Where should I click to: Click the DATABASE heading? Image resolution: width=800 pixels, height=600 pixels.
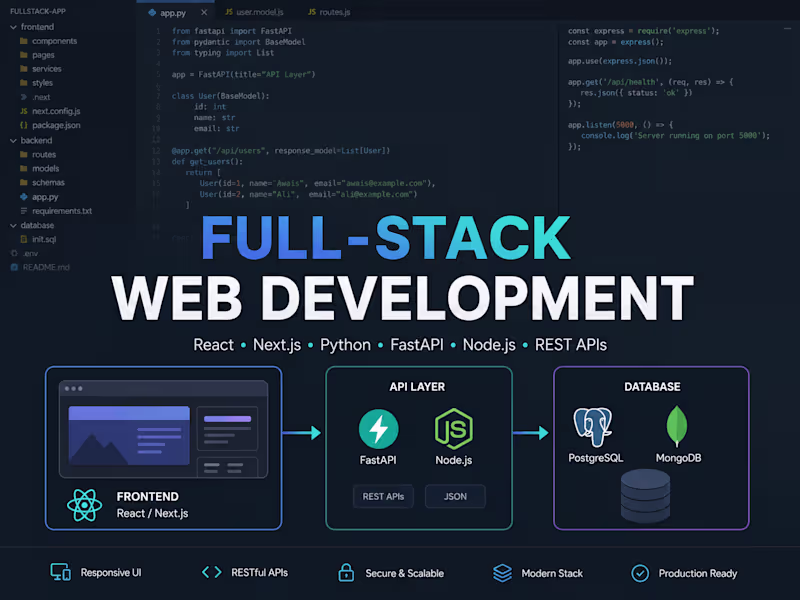652,387
